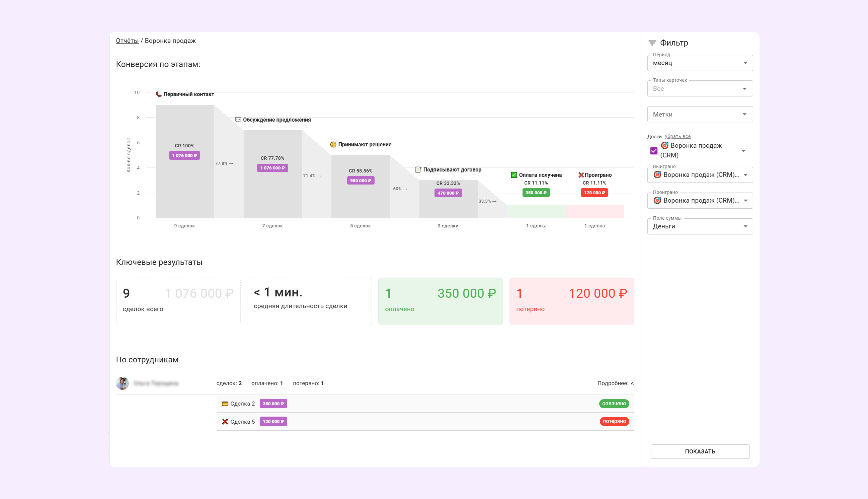This screenshot has width=868, height=499.
Task: Click the thinking emoji near Принимают решение
Action: pyautogui.click(x=333, y=145)
